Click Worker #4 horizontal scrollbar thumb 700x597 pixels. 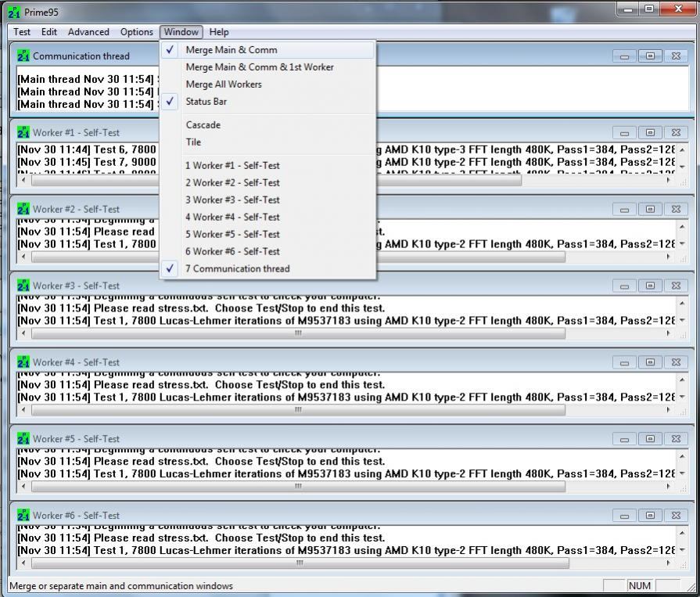(x=298, y=410)
